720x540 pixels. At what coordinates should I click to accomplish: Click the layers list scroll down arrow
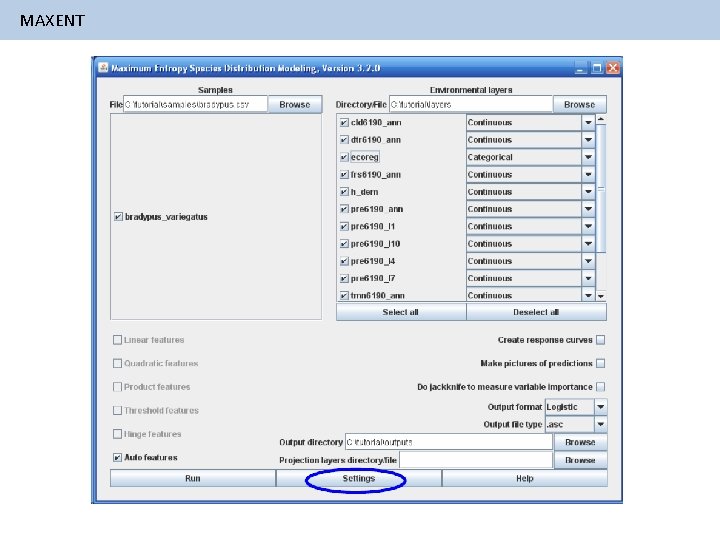pyautogui.click(x=601, y=296)
